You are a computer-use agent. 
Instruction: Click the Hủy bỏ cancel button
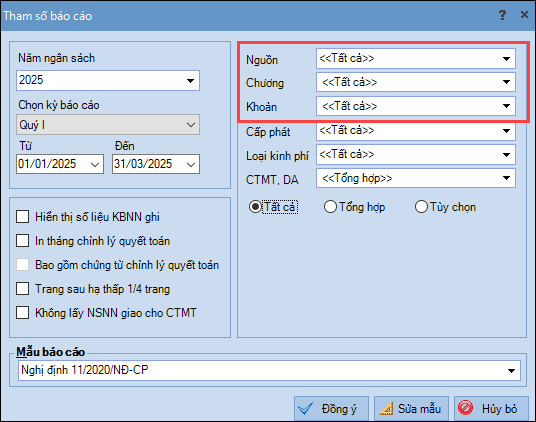point(491,408)
